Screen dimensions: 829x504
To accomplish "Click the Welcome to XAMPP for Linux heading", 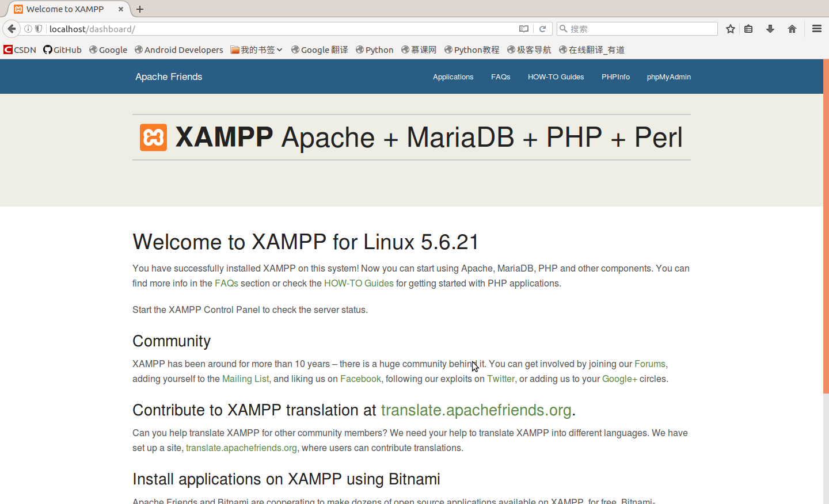I will point(306,242).
